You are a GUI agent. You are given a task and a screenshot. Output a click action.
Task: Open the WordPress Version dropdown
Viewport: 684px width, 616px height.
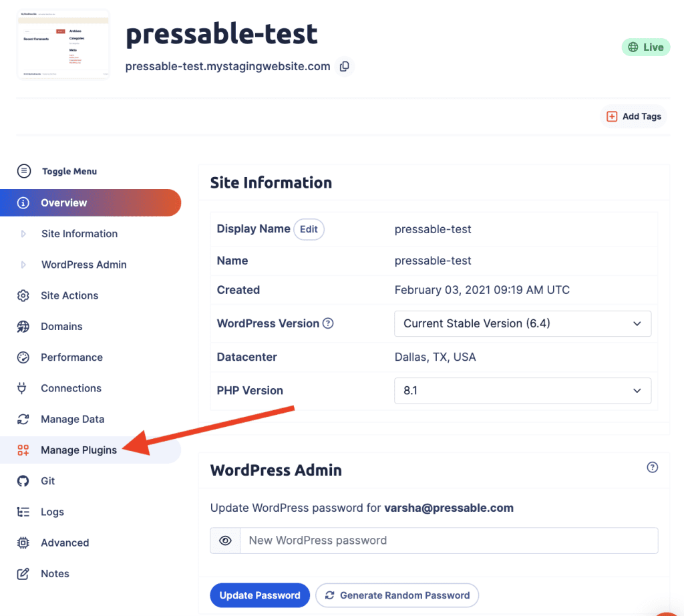[x=522, y=323]
